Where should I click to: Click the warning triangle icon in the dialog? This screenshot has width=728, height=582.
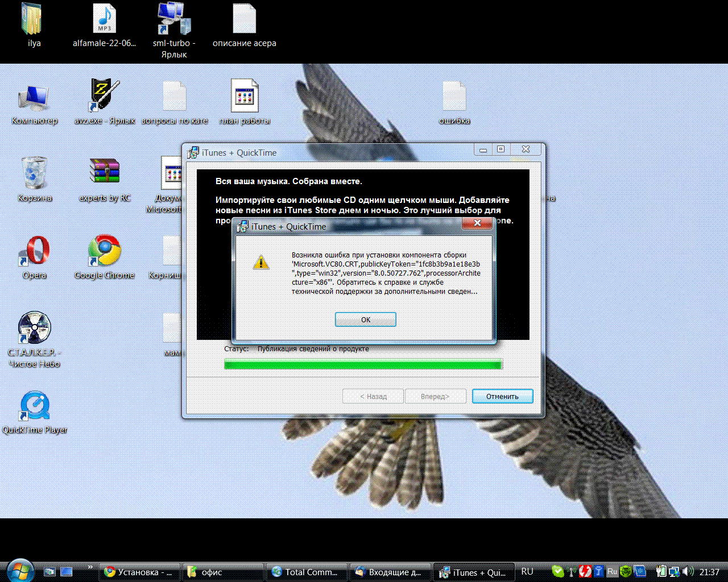point(261,262)
